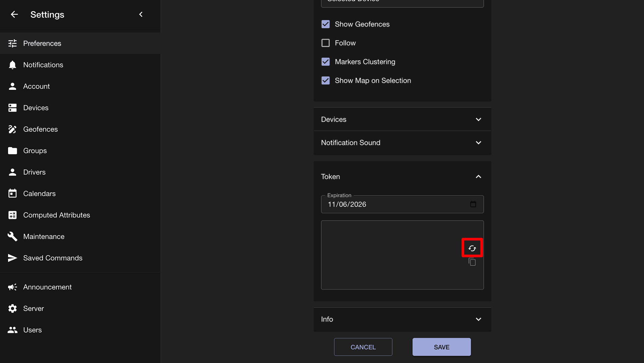Copy the token with the copy icon

click(x=472, y=262)
